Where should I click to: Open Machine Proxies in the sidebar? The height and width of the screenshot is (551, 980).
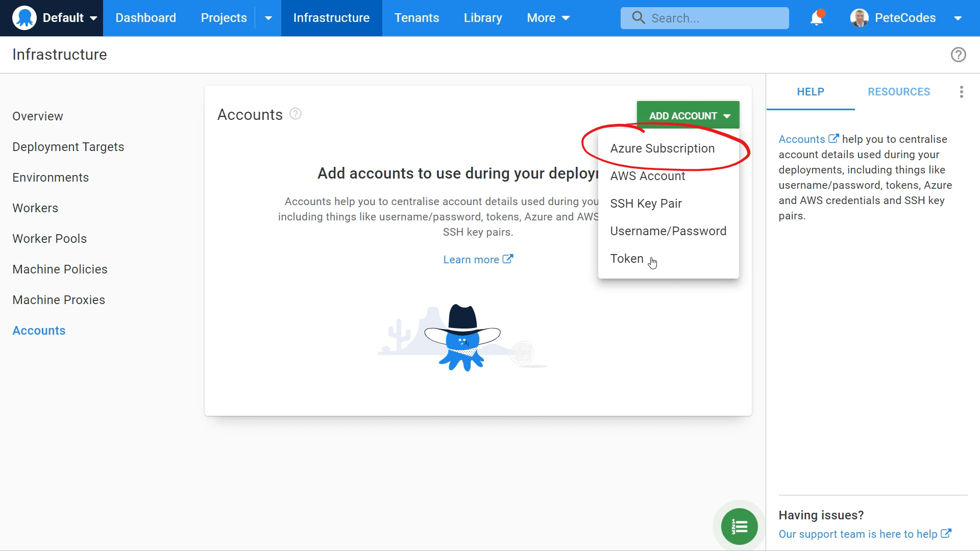pyautogui.click(x=59, y=300)
